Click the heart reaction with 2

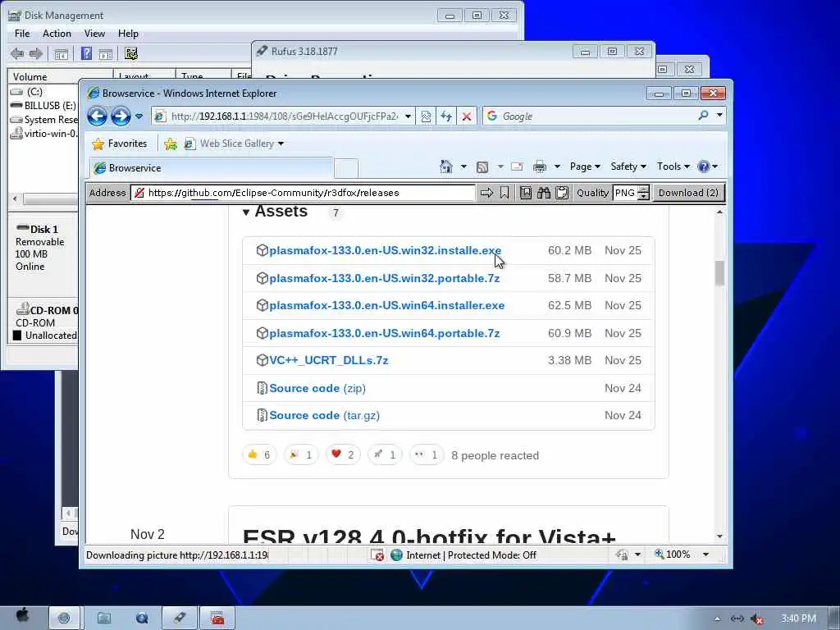pyautogui.click(x=343, y=454)
